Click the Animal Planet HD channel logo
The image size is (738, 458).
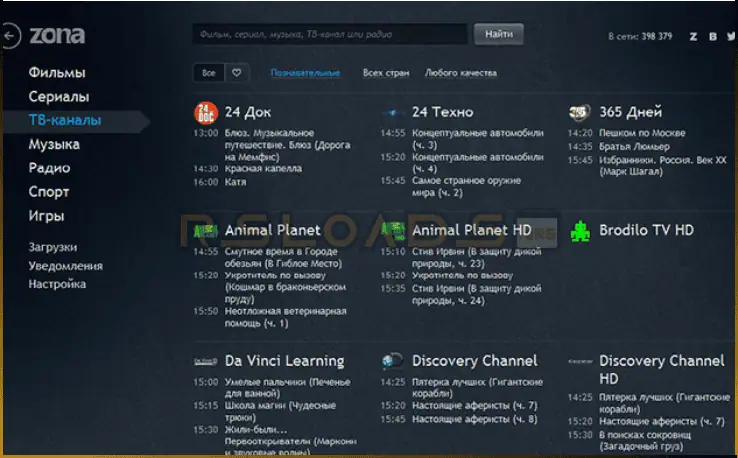(394, 230)
